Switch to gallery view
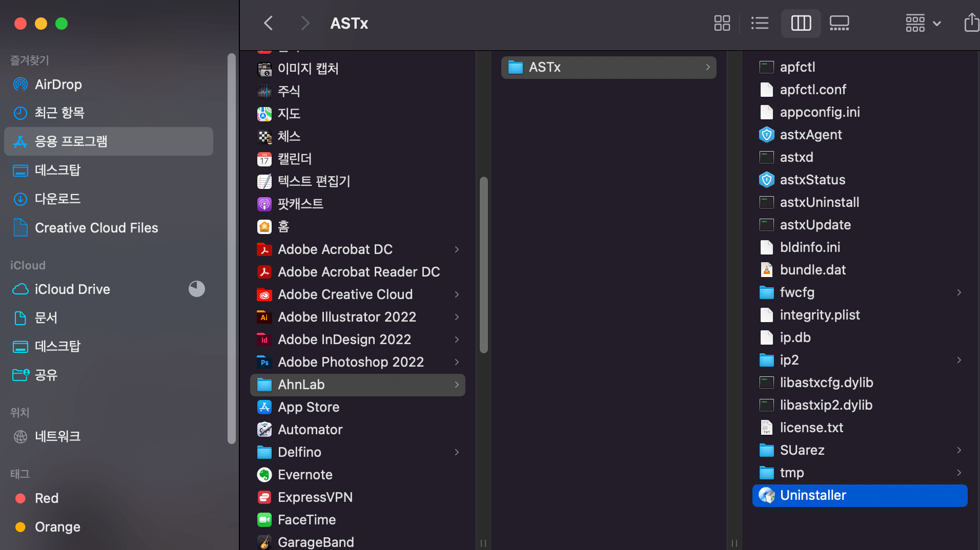980x550 pixels. [x=839, y=23]
